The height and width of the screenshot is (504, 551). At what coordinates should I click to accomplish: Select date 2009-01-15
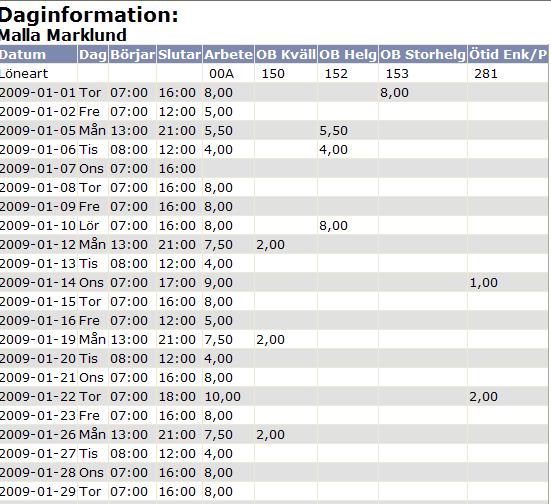coord(38,301)
